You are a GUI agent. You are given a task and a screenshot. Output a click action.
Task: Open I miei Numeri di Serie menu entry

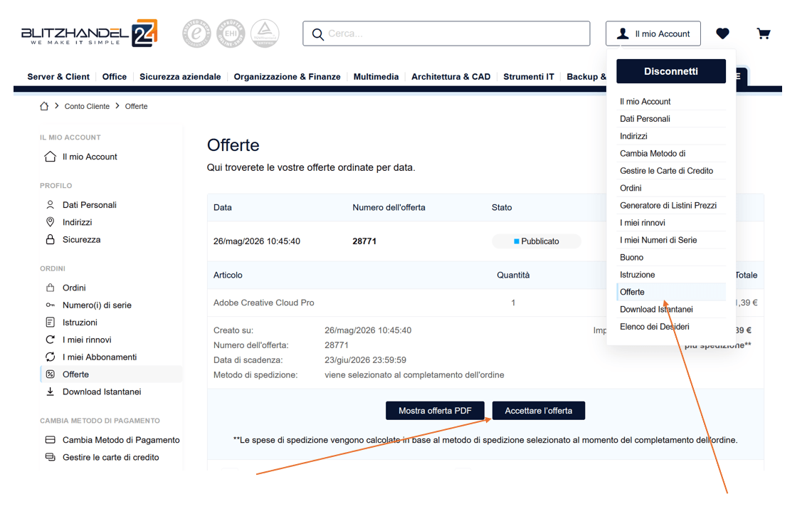671,240
